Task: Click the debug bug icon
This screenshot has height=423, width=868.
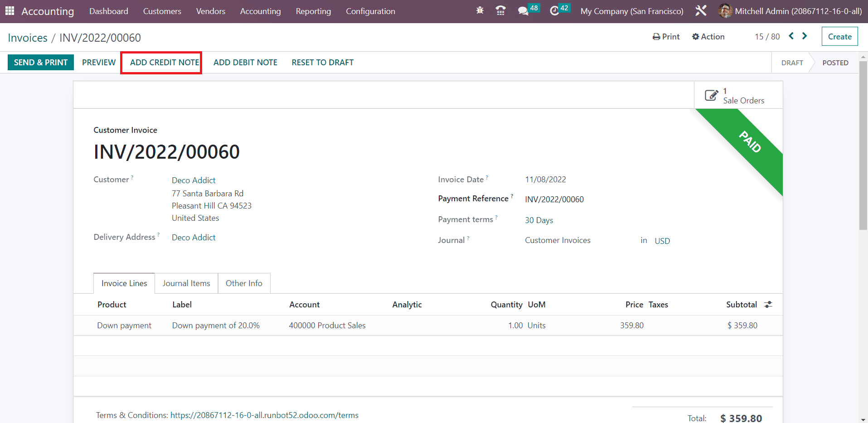Action: coord(480,10)
